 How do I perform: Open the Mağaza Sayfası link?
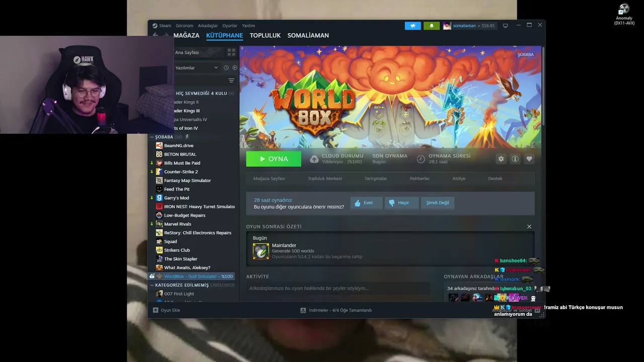269,178
